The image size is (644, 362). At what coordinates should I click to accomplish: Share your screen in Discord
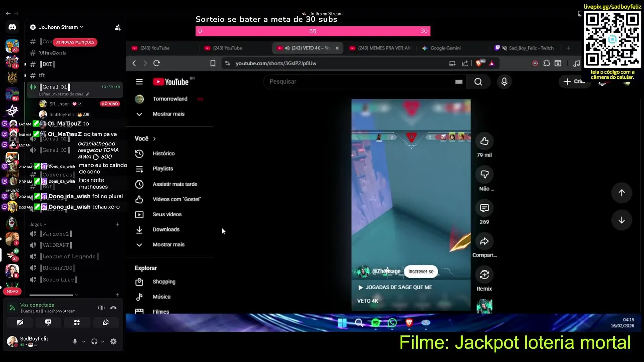coord(48,322)
